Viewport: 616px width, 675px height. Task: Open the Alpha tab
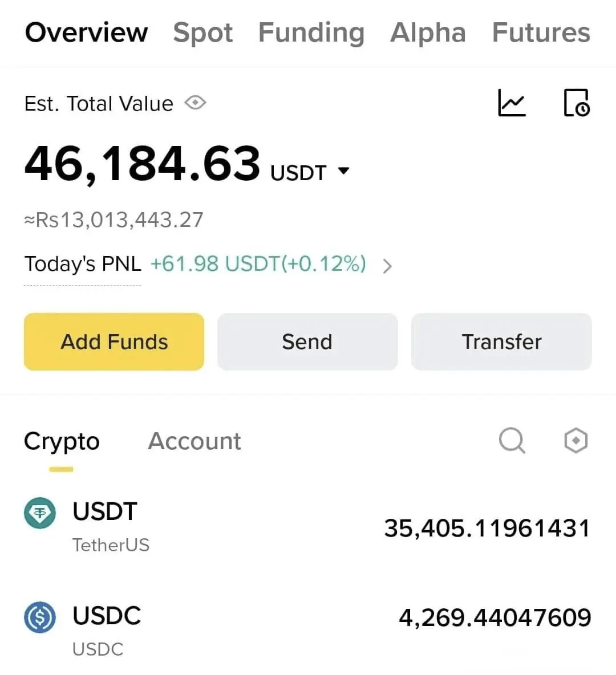[428, 32]
